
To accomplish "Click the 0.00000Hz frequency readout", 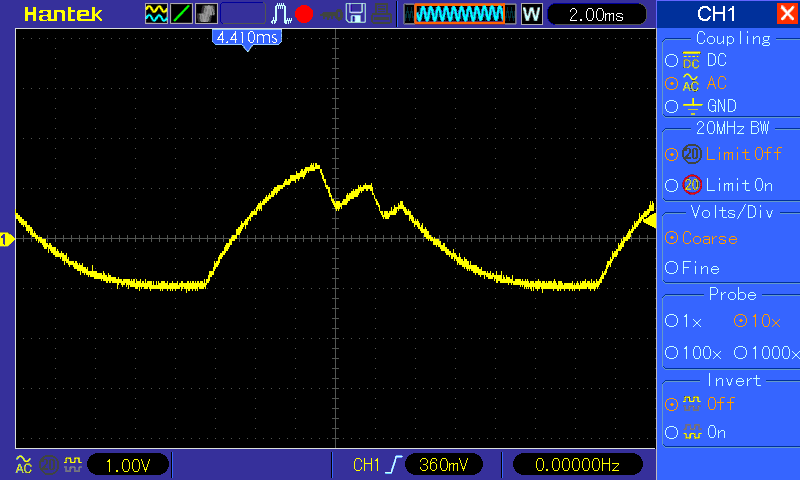I will (577, 465).
